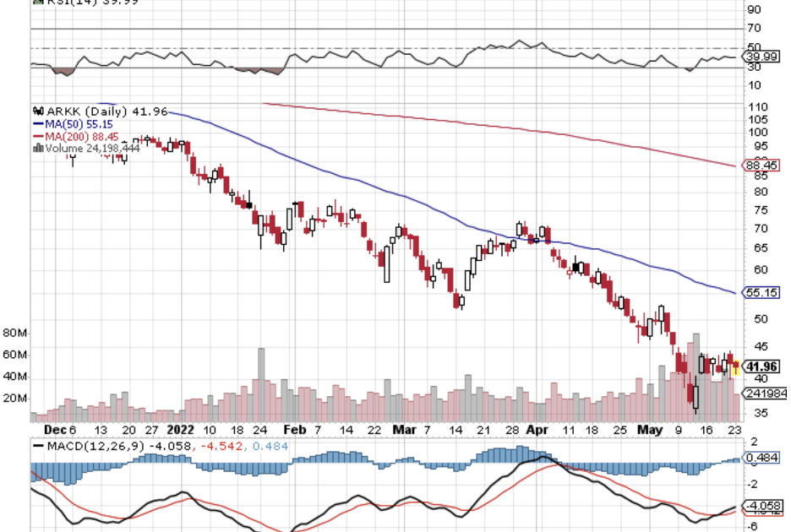Click the 55.15 MA(50) price tag
791x532 pixels.
tap(761, 292)
